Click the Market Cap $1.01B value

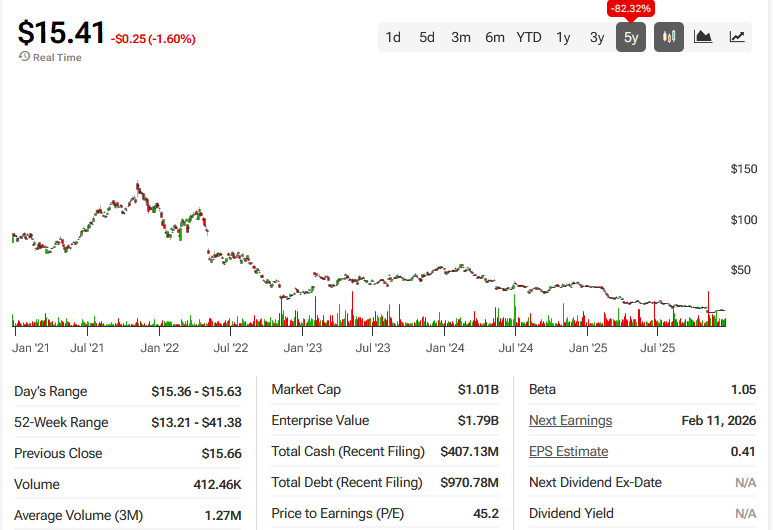pos(477,389)
